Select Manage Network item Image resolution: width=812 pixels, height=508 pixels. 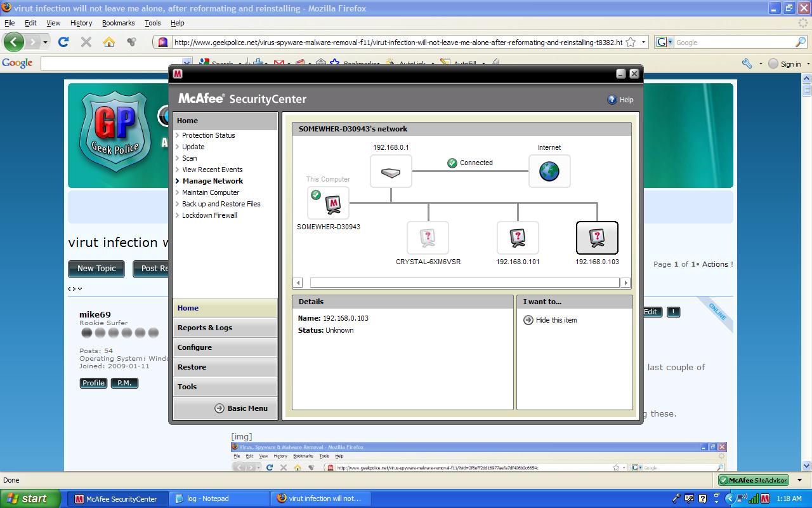213,181
